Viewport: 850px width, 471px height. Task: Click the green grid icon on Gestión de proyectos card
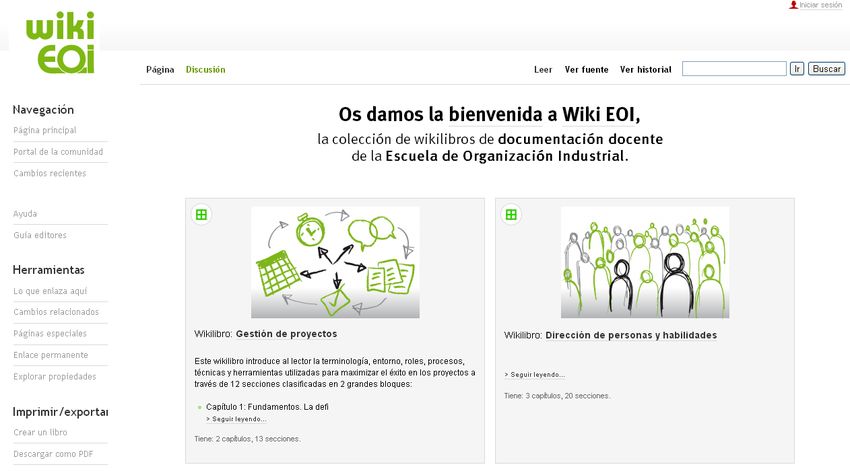point(201,215)
